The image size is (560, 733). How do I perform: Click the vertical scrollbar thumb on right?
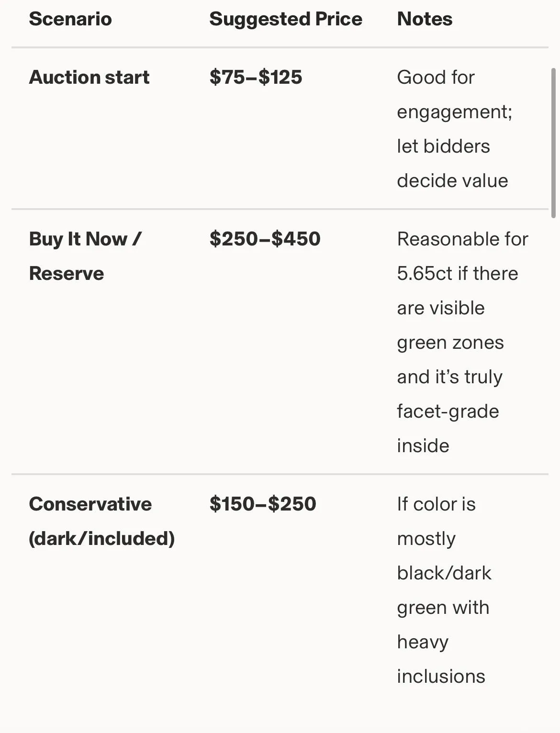[x=554, y=143]
